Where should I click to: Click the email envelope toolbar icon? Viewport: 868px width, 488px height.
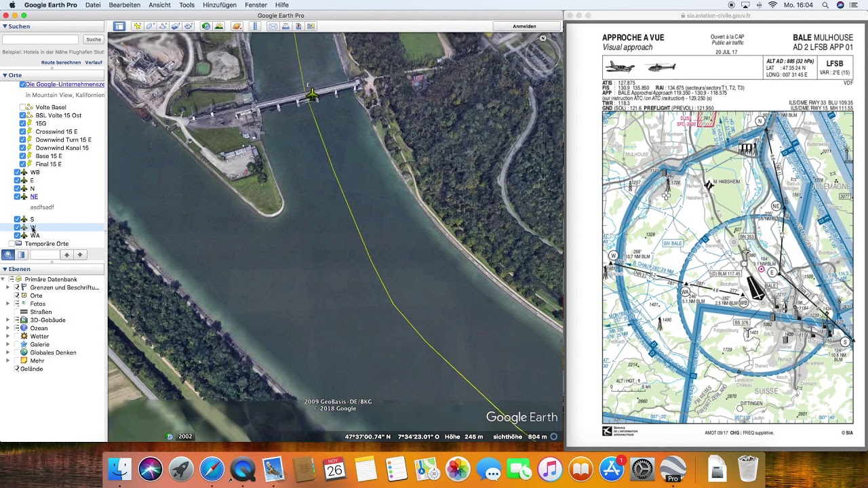(273, 26)
